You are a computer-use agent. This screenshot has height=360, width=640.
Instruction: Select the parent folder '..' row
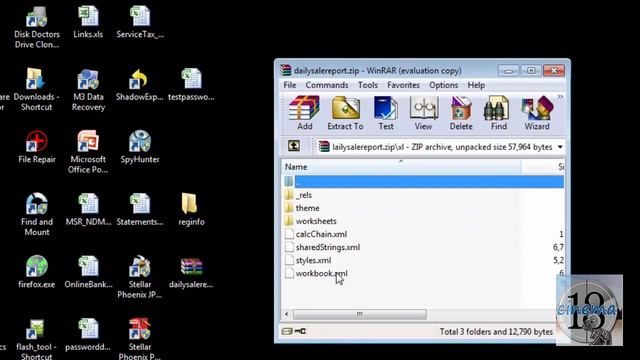pos(423,182)
